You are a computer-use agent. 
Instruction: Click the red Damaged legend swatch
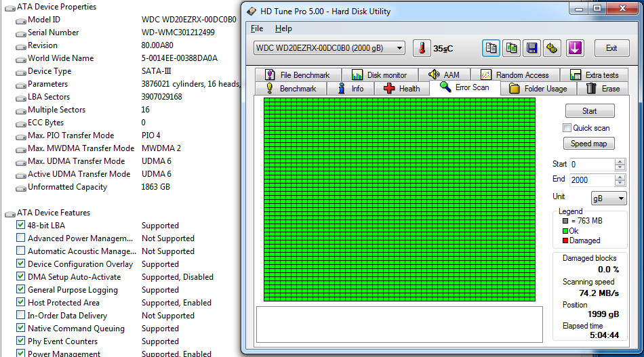pyautogui.click(x=565, y=240)
